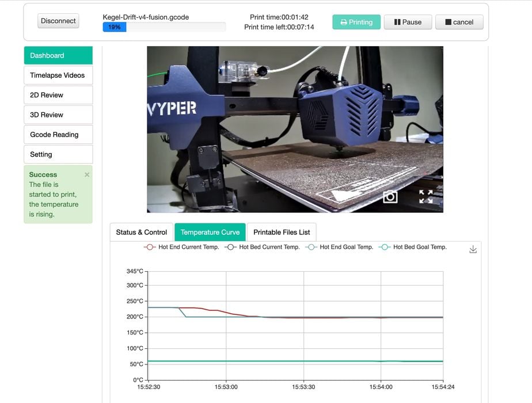Dismiss the Success notification
The height and width of the screenshot is (403, 532).
pos(87,174)
